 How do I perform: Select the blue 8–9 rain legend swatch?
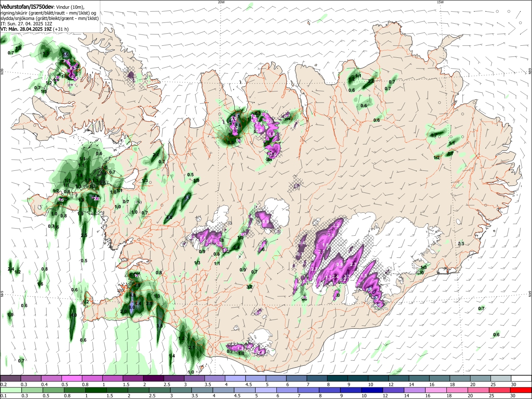pyautogui.click(x=330, y=390)
